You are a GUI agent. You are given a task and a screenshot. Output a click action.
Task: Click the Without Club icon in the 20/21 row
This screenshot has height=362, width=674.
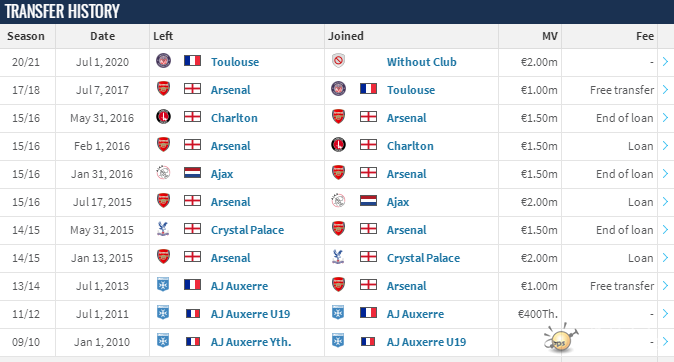click(x=339, y=61)
